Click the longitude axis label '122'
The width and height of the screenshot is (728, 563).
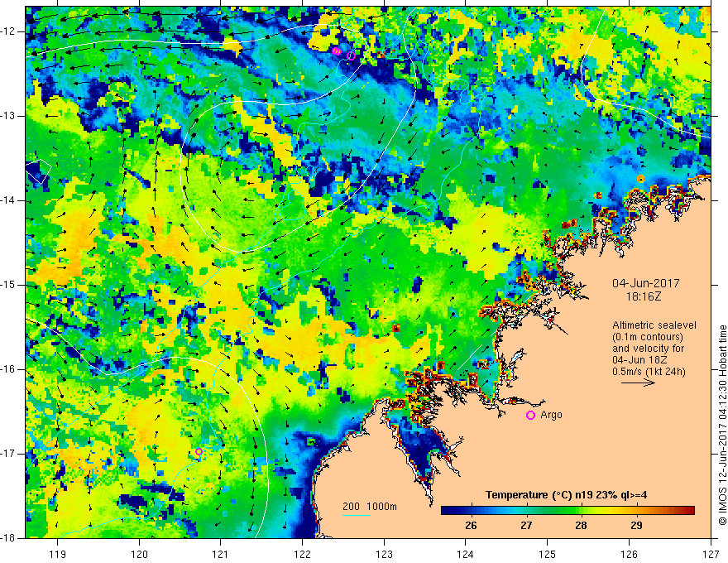coord(302,554)
